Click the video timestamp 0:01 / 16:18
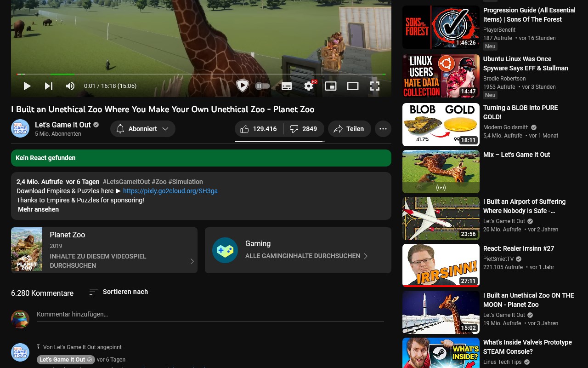This screenshot has height=368, width=588. point(110,86)
